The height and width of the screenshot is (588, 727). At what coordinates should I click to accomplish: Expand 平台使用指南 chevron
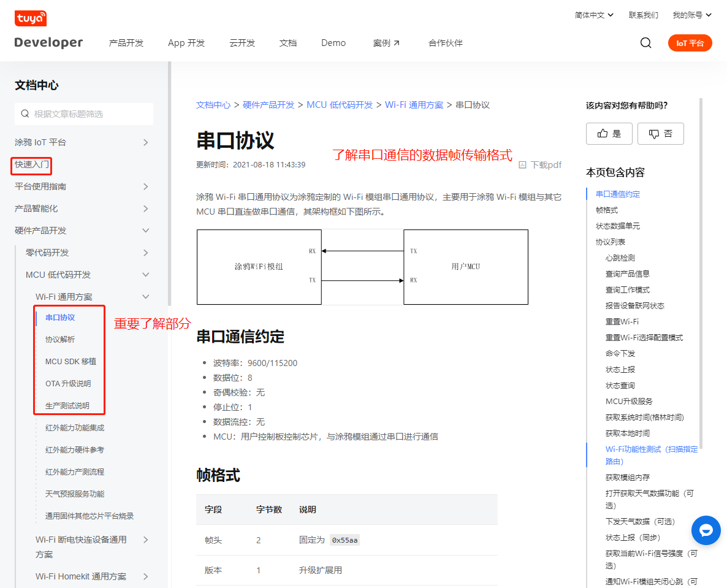click(146, 186)
